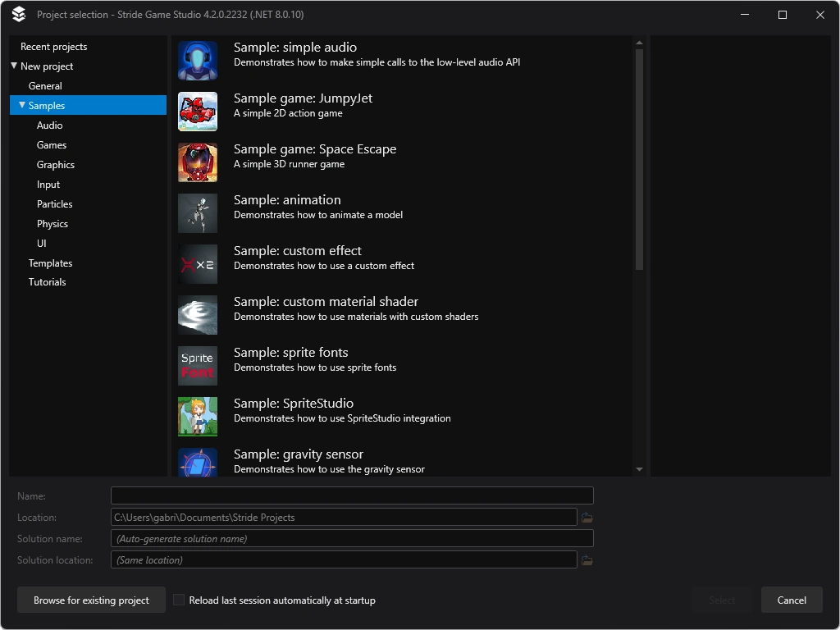Click the Browse for existing project button
Screen dimensions: 840x630
[x=90, y=600]
